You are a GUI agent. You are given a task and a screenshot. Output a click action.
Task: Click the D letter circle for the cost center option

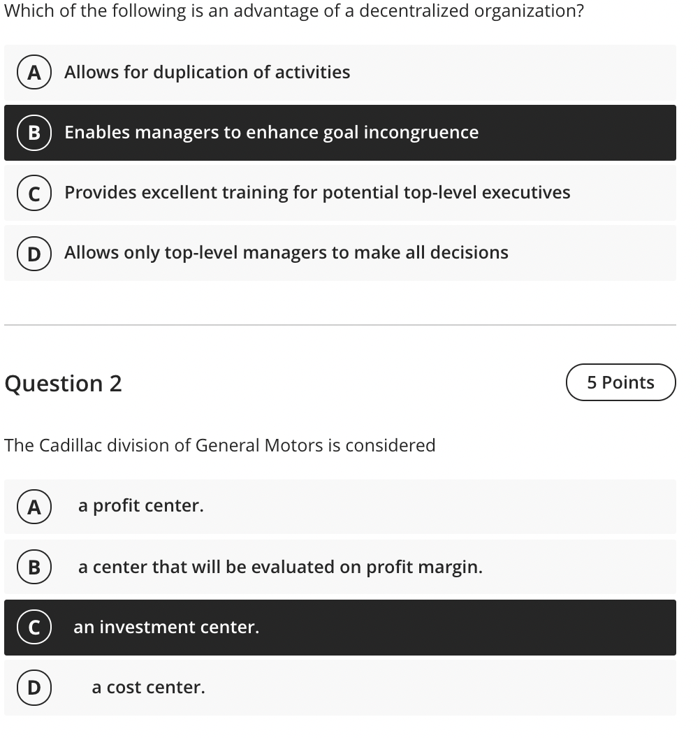coord(34,687)
